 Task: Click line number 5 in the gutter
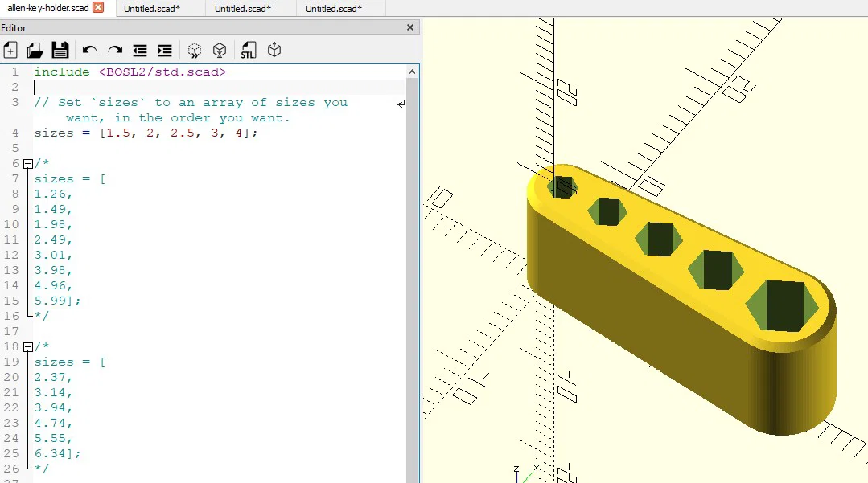click(15, 148)
